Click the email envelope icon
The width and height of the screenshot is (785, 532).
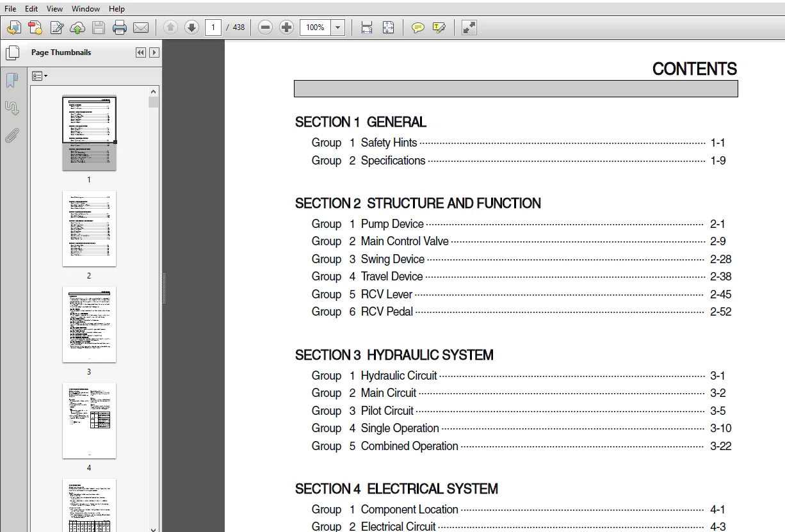[x=141, y=28]
